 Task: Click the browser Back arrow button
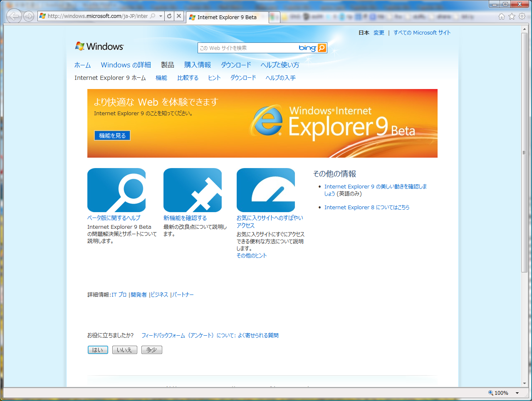click(14, 16)
